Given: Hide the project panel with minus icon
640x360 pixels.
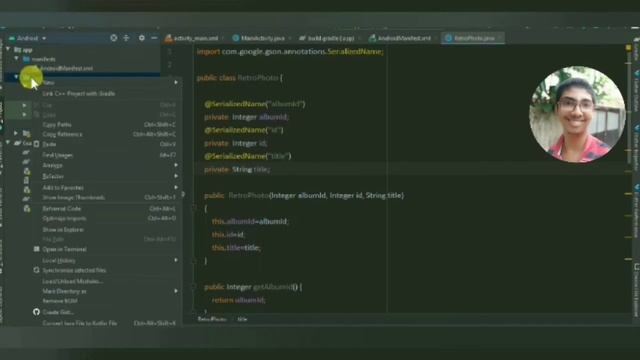Looking at the screenshot, I should tap(154, 38).
